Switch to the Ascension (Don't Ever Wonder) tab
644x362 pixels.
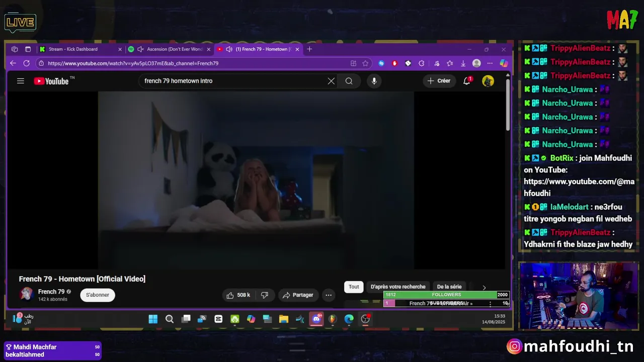pyautogui.click(x=169, y=49)
